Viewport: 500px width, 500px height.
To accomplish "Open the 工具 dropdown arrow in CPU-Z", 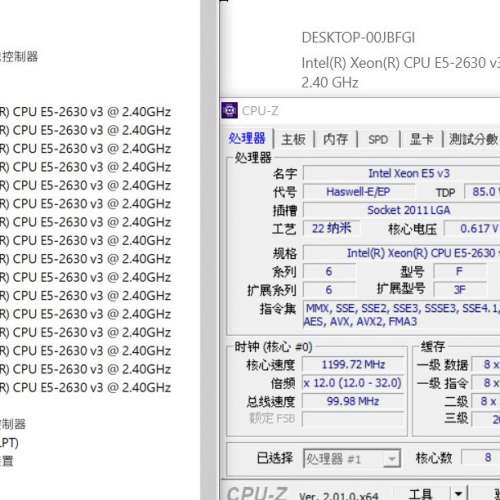I will point(459,493).
